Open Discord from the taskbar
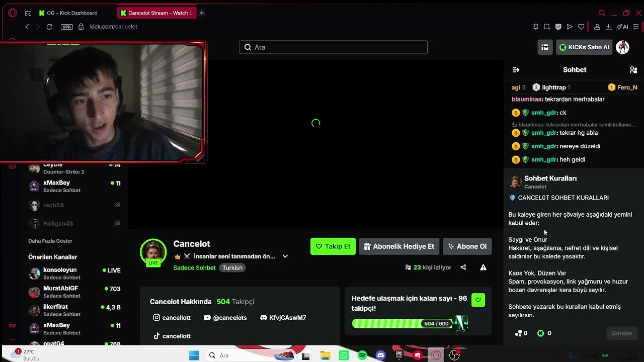Viewport: 644px width, 362px height. tap(381, 355)
